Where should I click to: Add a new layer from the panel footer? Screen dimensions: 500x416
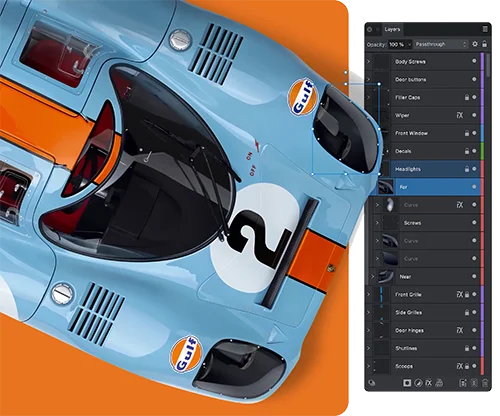pos(463,383)
